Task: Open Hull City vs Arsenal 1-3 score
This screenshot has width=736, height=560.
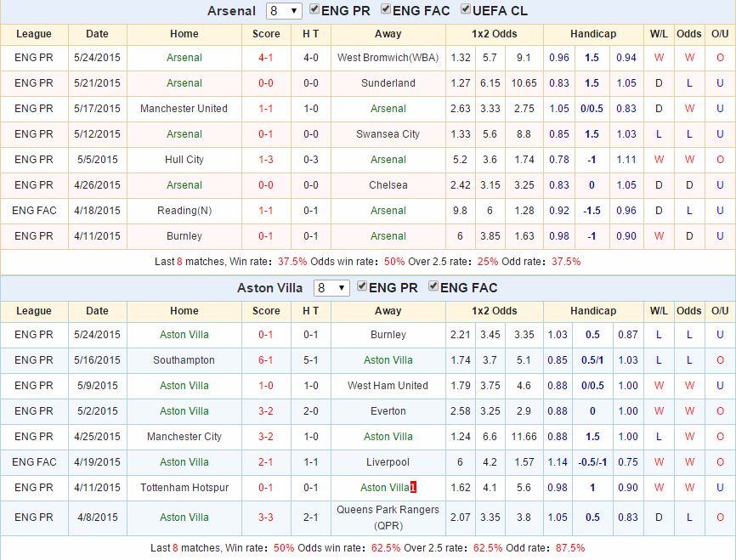Action: 266,160
